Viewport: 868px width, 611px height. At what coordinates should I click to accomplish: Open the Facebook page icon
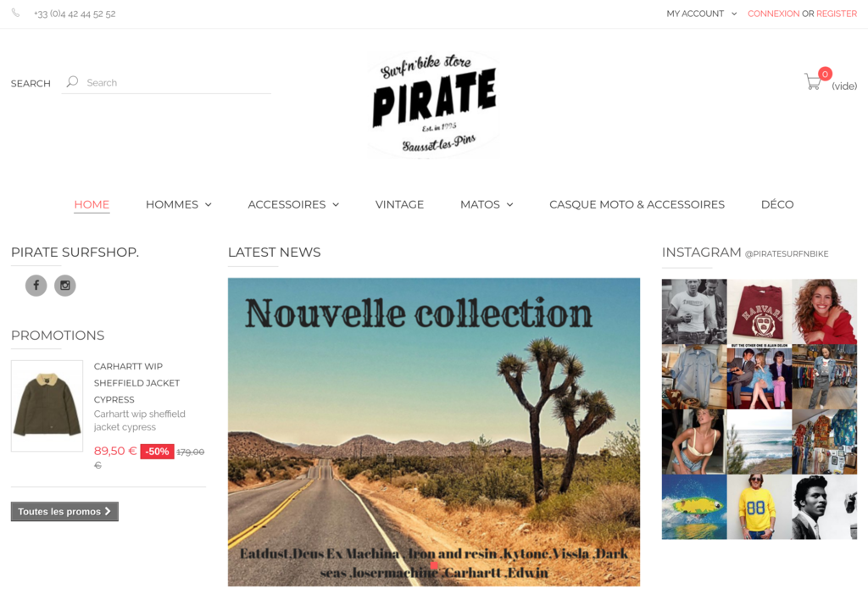36,286
